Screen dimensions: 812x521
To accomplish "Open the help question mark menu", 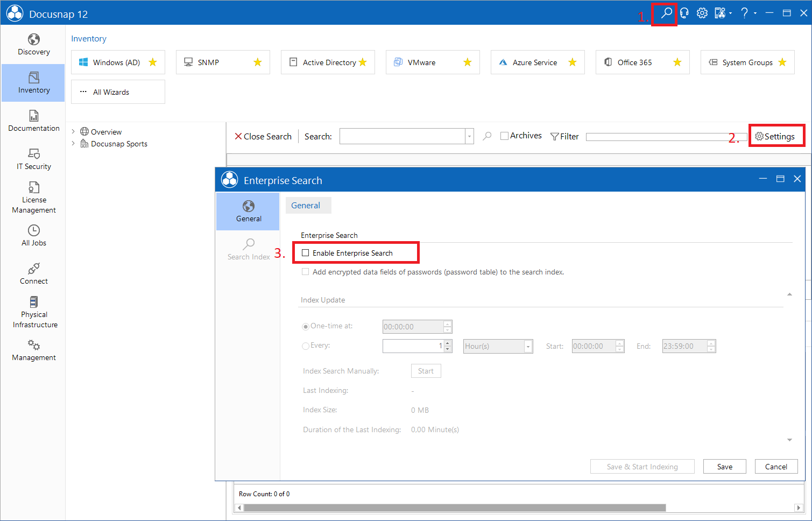I will (x=745, y=13).
